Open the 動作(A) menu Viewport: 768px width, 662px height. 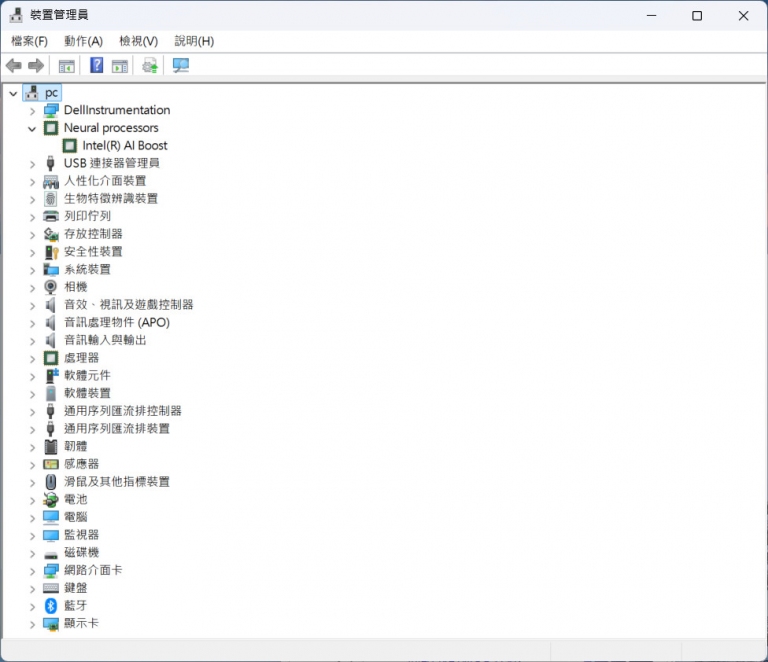click(x=83, y=41)
